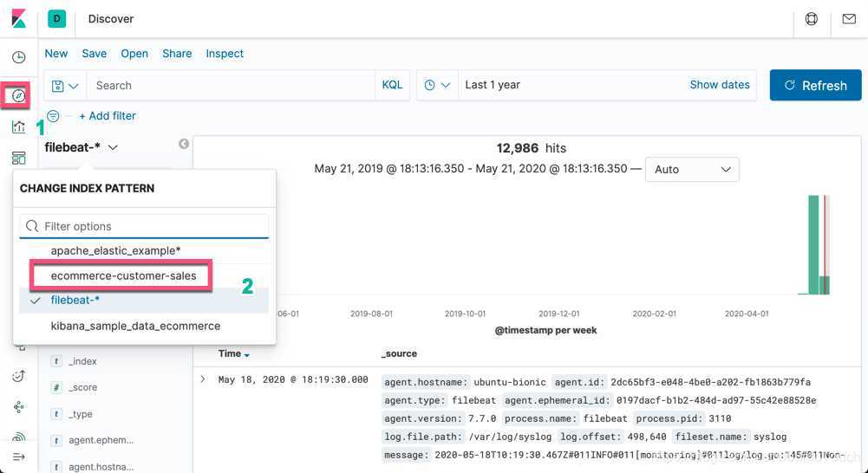Open the Auto interval dropdown
The height and width of the screenshot is (473, 868).
point(692,169)
